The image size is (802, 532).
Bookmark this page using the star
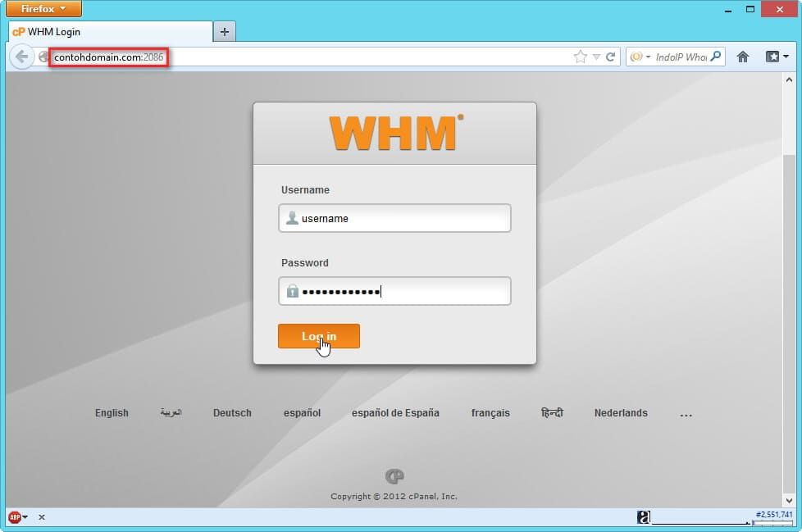580,57
